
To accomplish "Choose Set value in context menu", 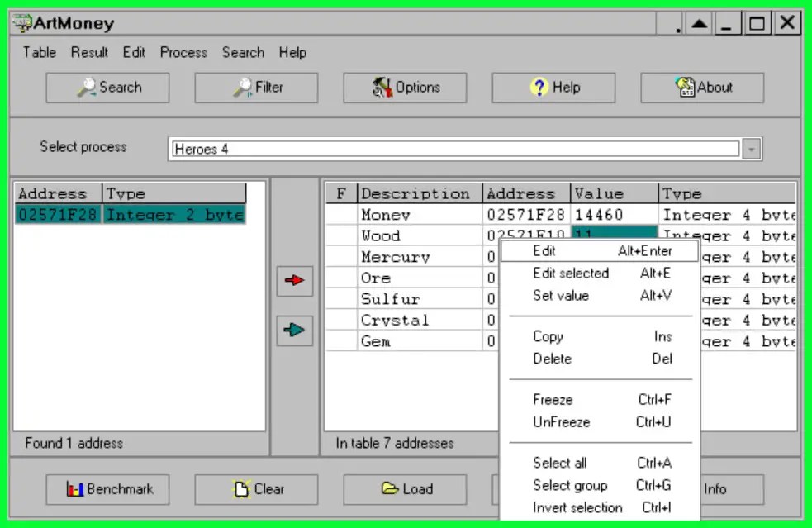I will tap(600, 296).
